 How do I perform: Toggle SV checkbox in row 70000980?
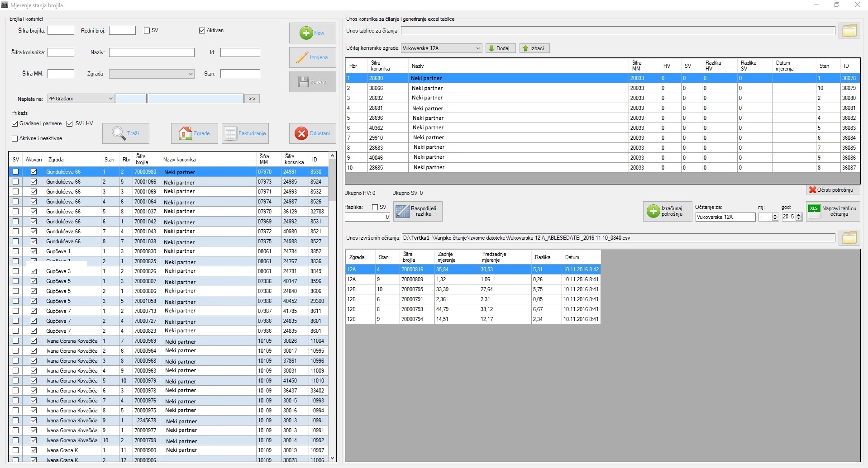(x=16, y=172)
